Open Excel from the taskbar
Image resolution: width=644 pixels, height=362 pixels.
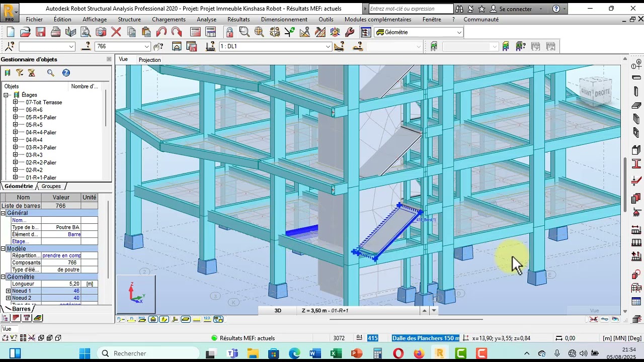click(336, 353)
